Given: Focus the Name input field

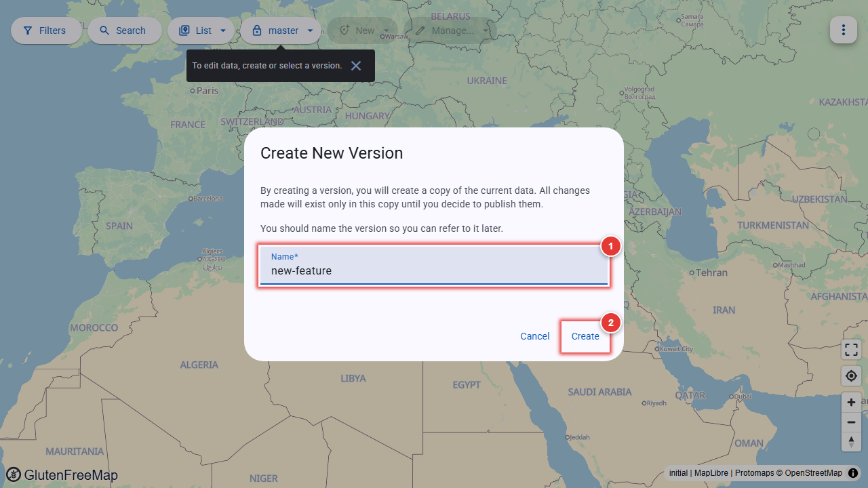Looking at the screenshot, I should (434, 266).
